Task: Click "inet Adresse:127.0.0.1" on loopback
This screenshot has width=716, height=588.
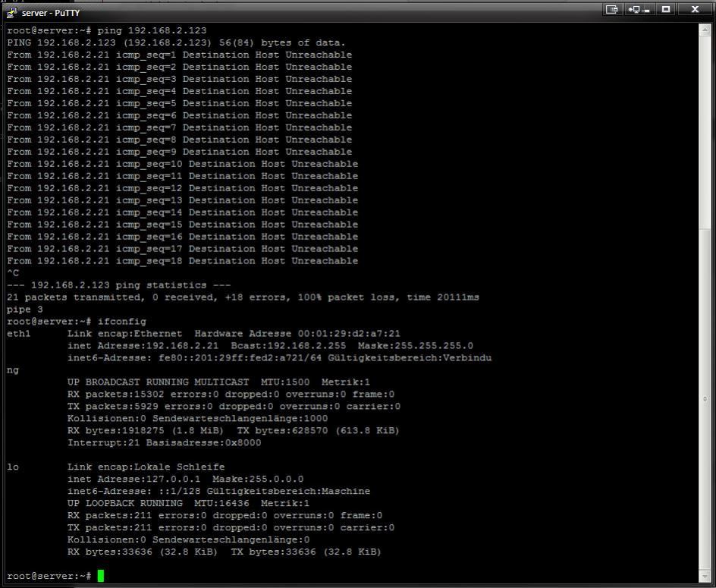Action: point(133,479)
